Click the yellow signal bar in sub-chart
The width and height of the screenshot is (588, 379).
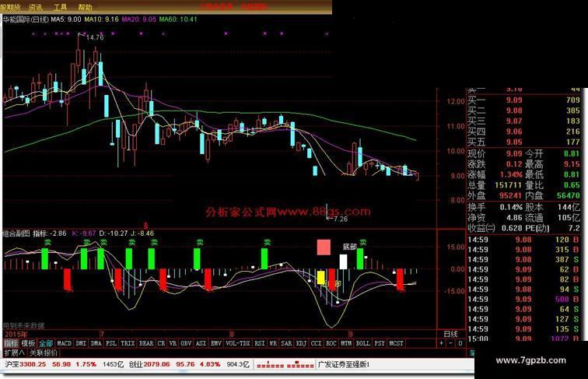tap(321, 277)
